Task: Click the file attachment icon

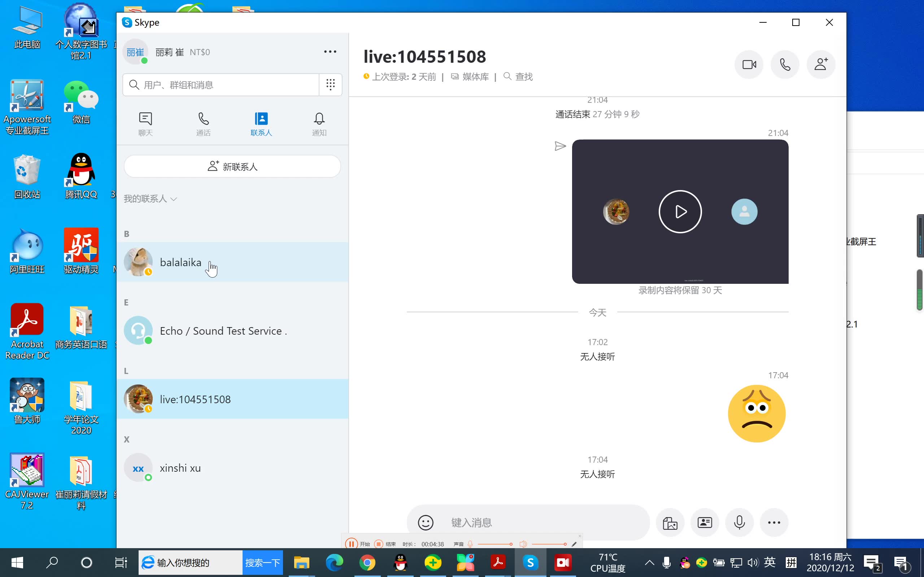Action: (x=669, y=523)
